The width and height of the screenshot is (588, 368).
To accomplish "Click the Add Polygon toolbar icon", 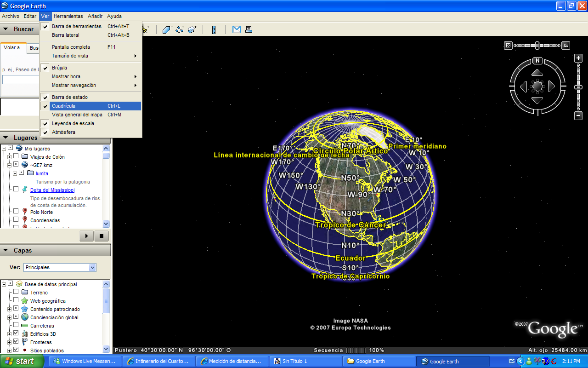I will [168, 29].
